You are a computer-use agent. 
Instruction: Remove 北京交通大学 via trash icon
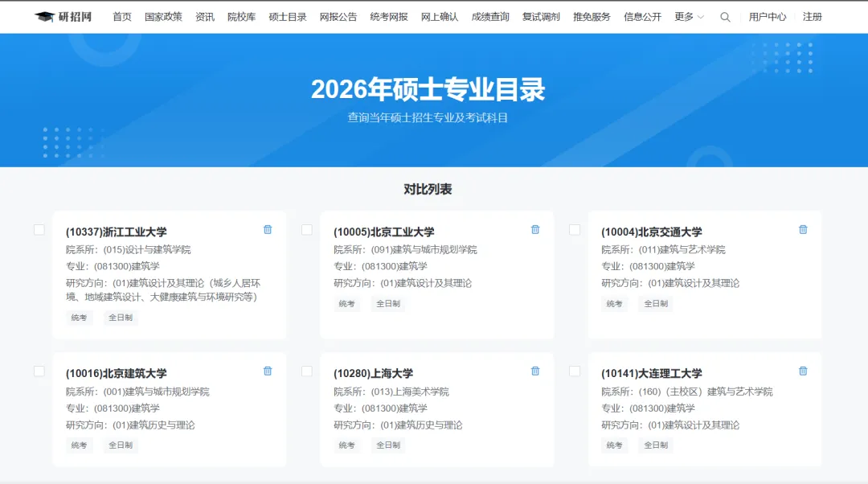[x=803, y=229]
